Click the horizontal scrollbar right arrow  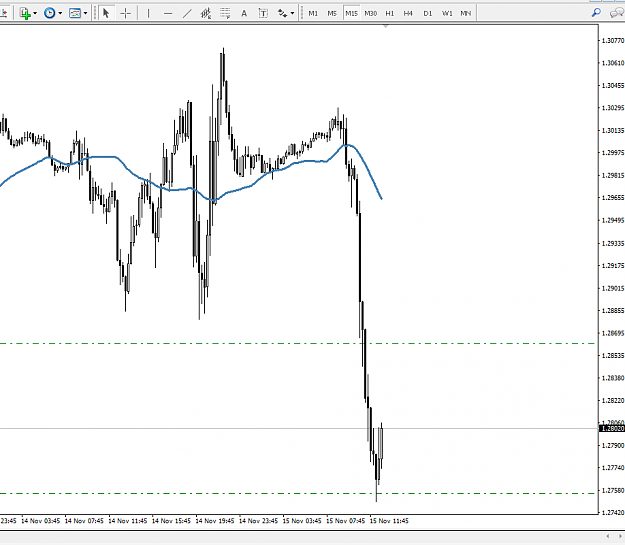click(620, 536)
